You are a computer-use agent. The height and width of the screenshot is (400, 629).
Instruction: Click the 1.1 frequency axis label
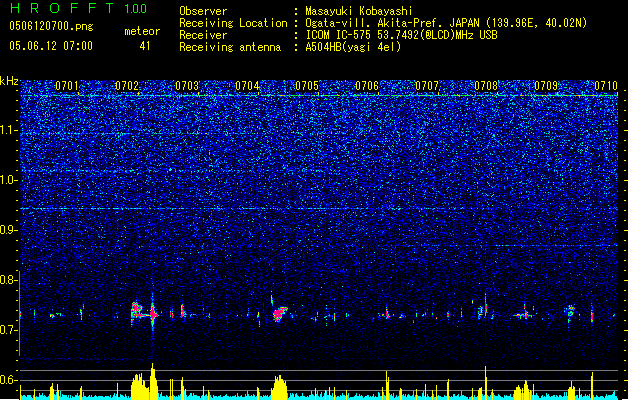(8, 130)
